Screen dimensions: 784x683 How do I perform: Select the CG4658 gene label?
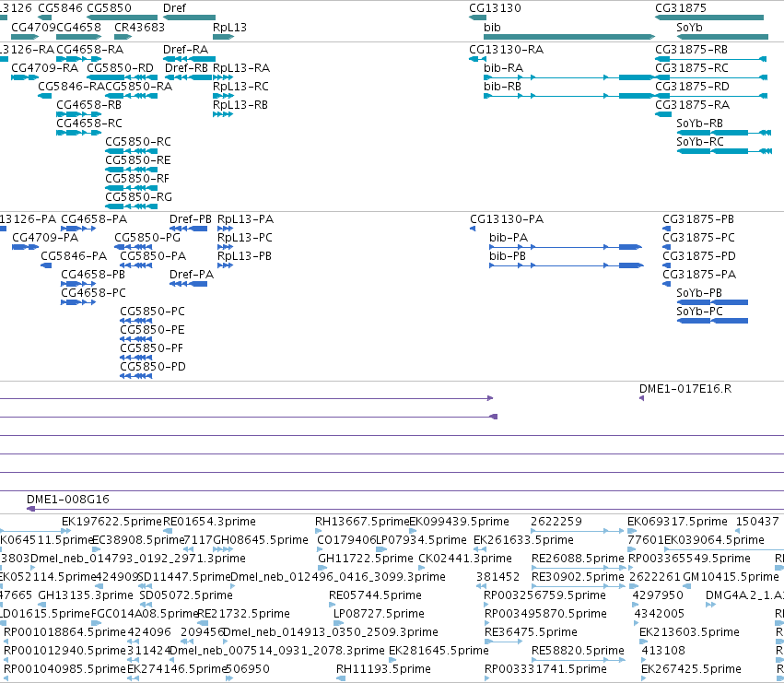(79, 27)
